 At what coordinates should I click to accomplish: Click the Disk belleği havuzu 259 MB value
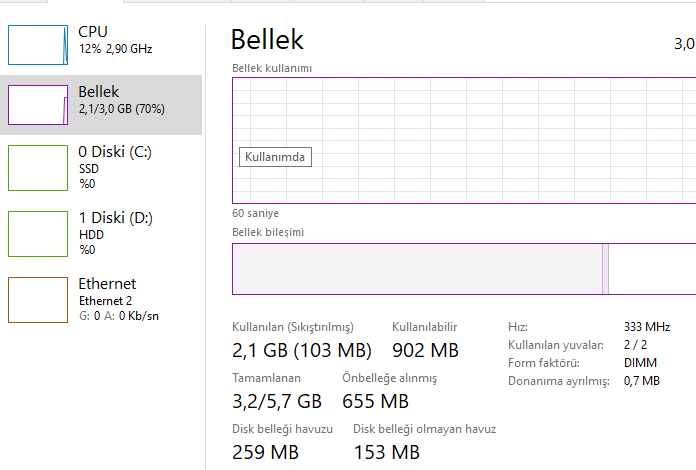265,452
